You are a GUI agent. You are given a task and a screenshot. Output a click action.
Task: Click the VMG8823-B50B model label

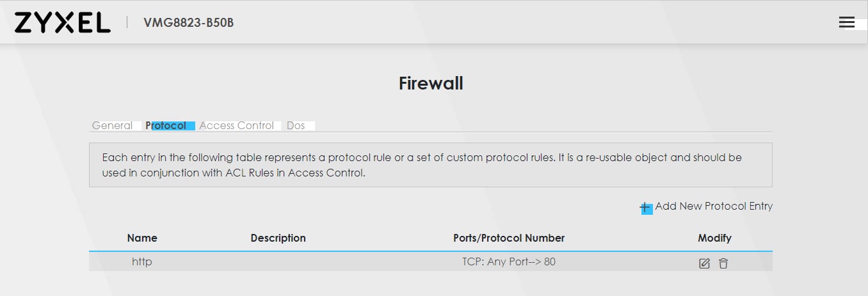pos(189,23)
